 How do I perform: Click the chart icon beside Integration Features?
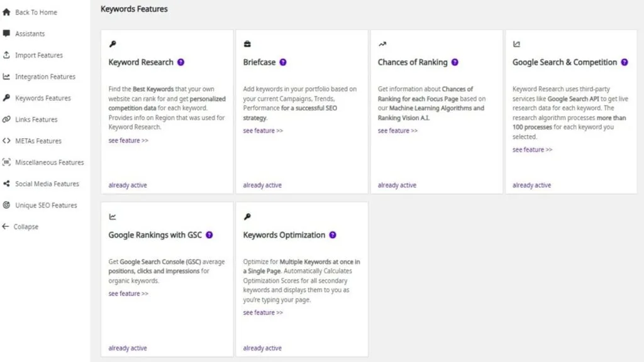pos(6,76)
